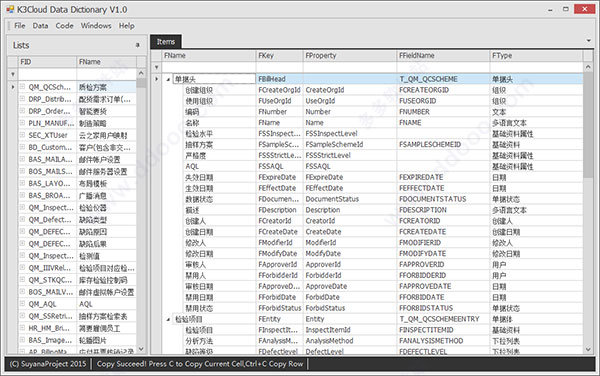Image resolution: width=600 pixels, height=376 pixels.
Task: Expand the BD_Custom... list row
Action: tap(23, 147)
